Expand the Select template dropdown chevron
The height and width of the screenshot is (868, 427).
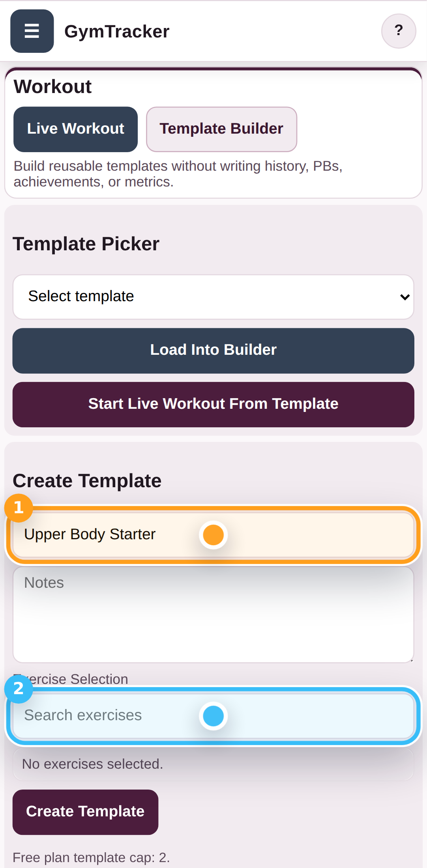pyautogui.click(x=405, y=296)
